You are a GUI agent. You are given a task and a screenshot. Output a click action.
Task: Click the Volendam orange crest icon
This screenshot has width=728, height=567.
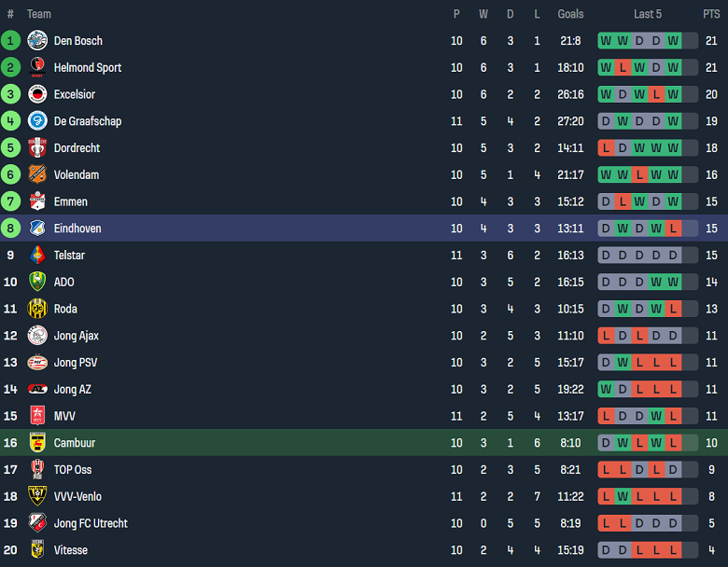[x=37, y=174]
